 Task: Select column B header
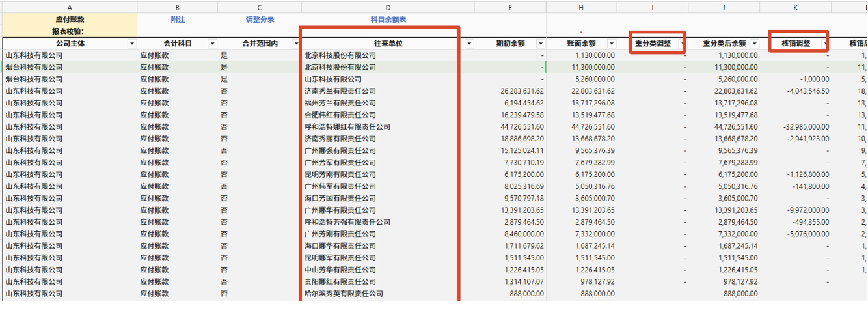click(x=178, y=7)
